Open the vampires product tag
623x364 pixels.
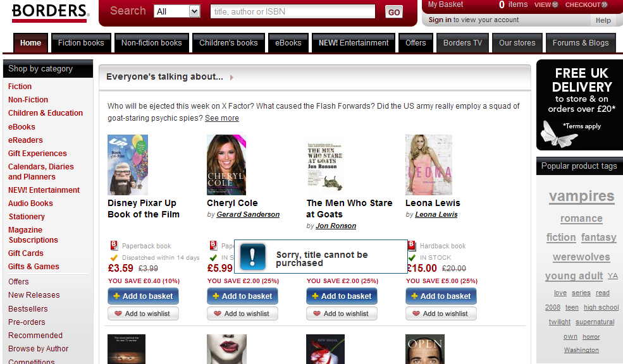click(x=582, y=196)
